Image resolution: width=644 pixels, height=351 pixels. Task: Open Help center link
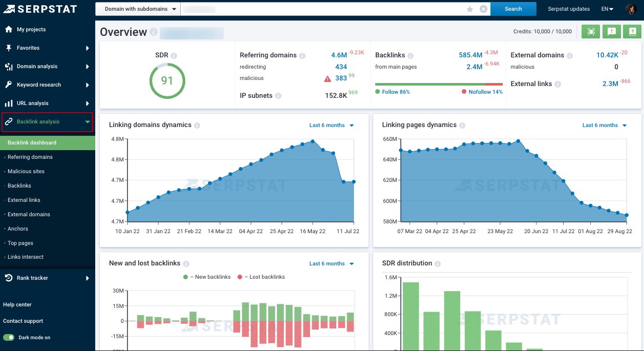[17, 304]
